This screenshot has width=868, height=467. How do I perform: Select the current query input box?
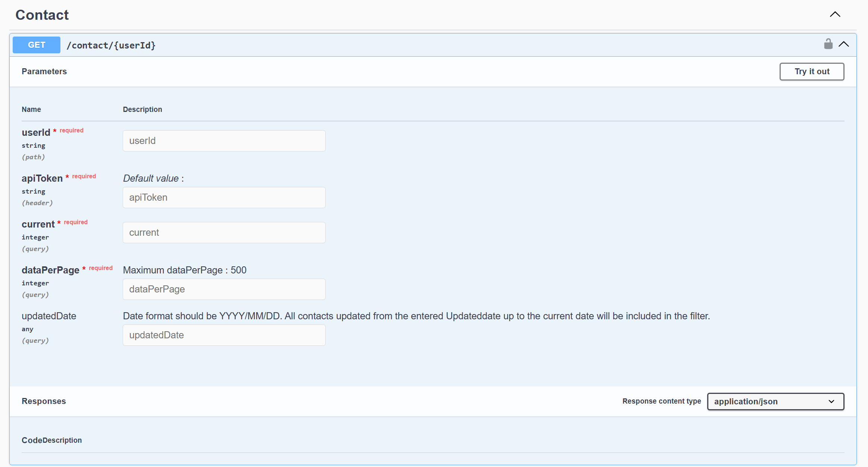[224, 232]
